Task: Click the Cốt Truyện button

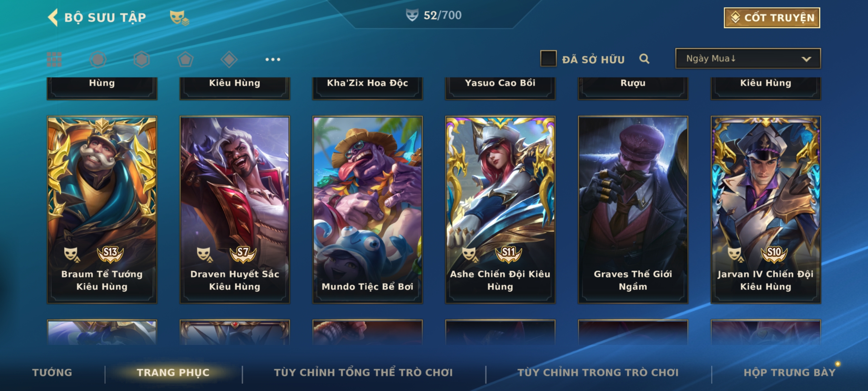Action: (x=772, y=18)
